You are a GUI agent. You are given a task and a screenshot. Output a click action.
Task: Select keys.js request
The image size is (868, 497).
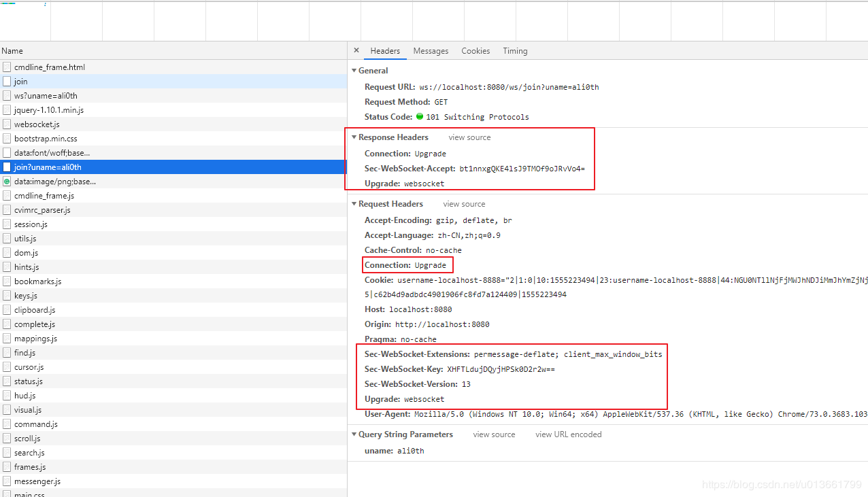point(173,296)
